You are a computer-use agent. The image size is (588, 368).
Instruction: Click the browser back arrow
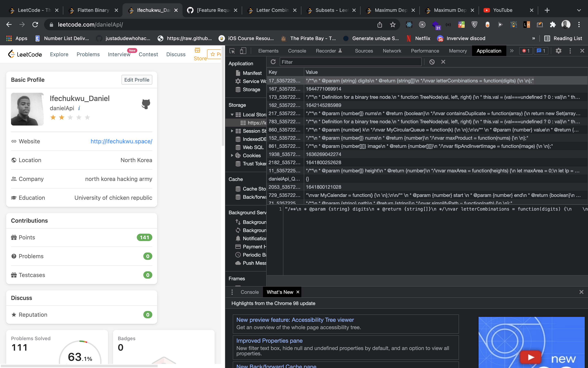pyautogui.click(x=9, y=25)
